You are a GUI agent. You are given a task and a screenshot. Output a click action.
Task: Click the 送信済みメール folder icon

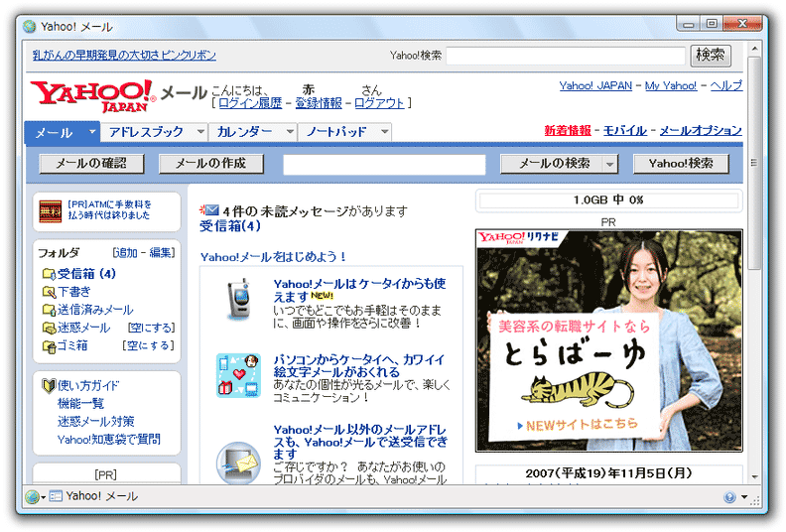pos(49,310)
